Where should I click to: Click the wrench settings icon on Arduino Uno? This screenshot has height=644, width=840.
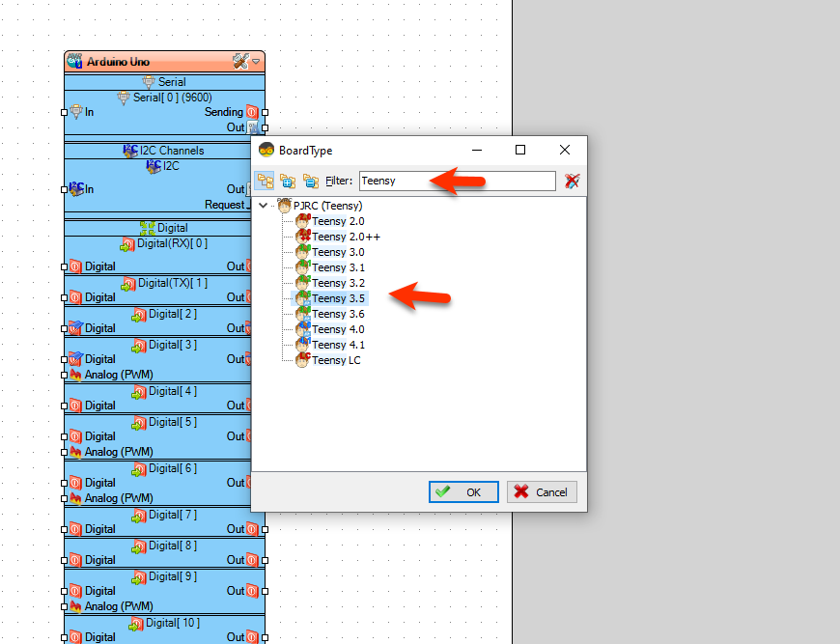pos(240,59)
